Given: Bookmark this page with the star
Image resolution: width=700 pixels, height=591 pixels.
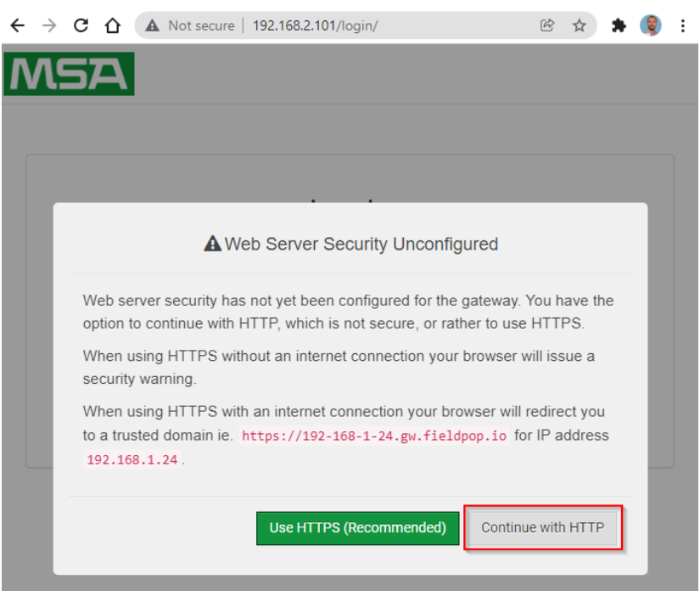Looking at the screenshot, I should point(579,25).
